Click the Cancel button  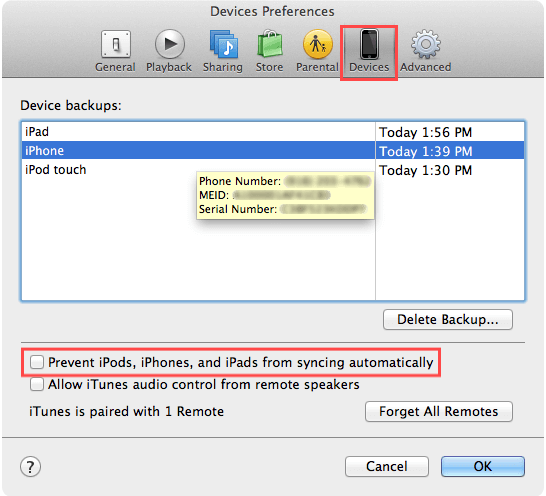[x=387, y=466]
